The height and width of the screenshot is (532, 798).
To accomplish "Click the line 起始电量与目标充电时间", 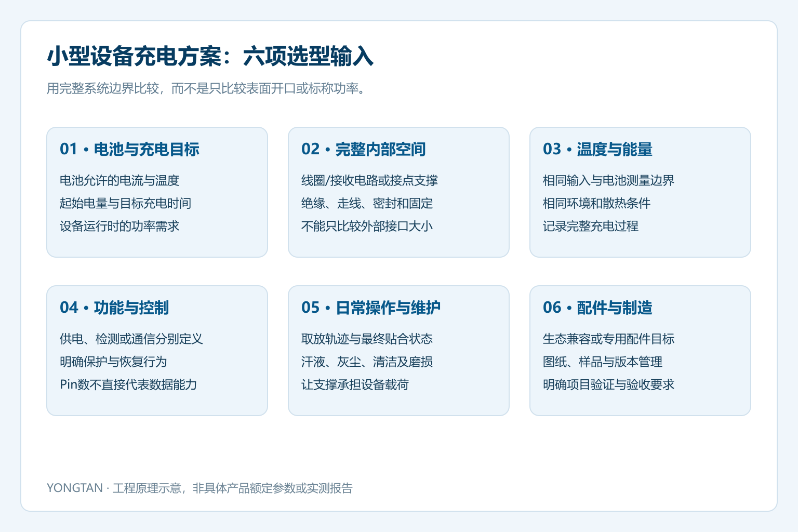I will coord(126,204).
